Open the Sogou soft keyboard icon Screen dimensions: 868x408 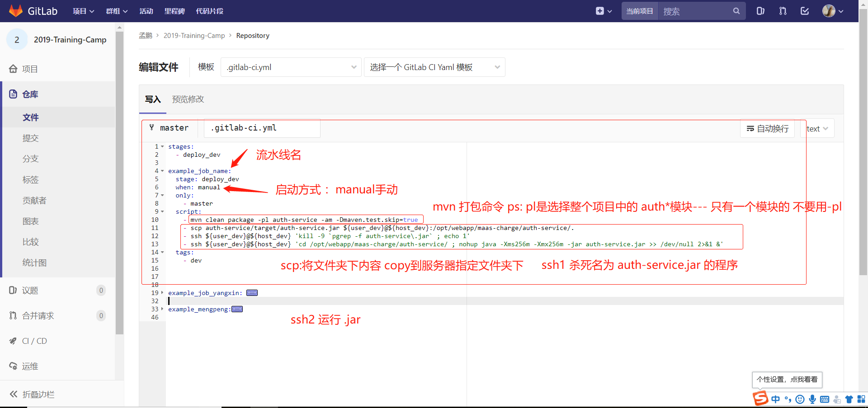tap(826, 399)
